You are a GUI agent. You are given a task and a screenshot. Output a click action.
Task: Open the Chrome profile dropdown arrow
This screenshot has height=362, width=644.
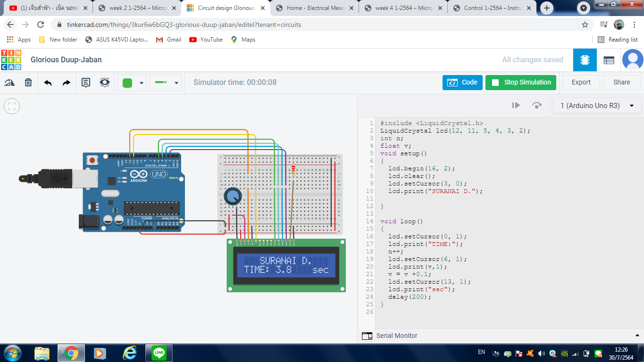coord(584,8)
